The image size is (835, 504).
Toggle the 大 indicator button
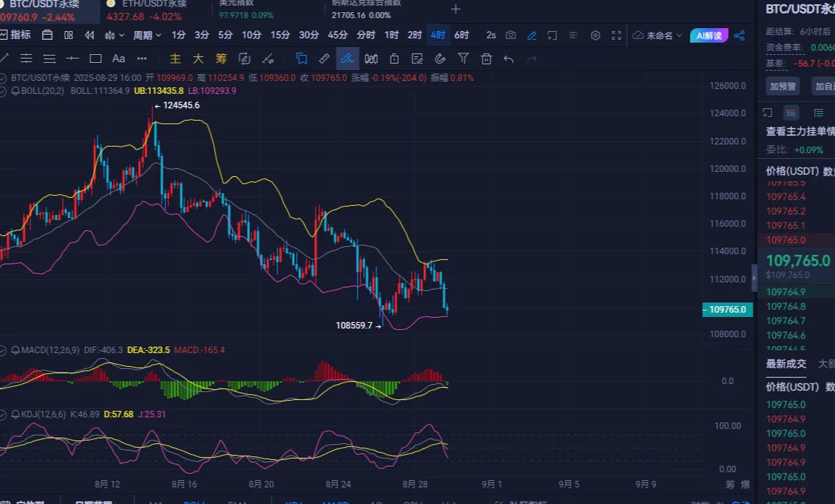(x=198, y=58)
